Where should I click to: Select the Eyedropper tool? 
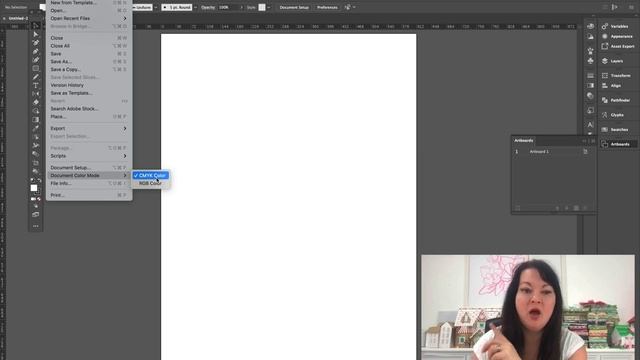[x=36, y=128]
